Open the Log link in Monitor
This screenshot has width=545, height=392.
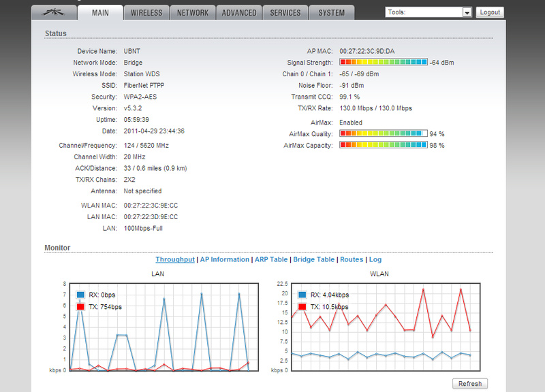[375, 259]
